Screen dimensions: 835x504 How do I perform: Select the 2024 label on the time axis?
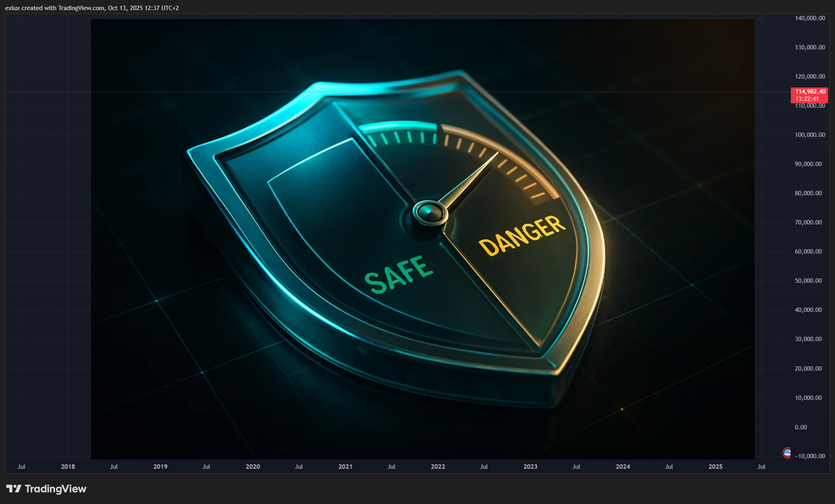coord(623,466)
